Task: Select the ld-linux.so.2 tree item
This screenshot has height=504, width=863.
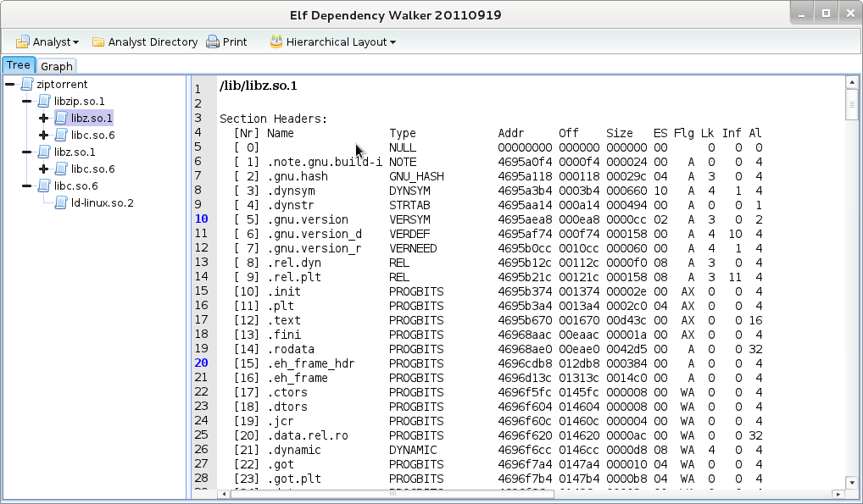Action: (103, 203)
